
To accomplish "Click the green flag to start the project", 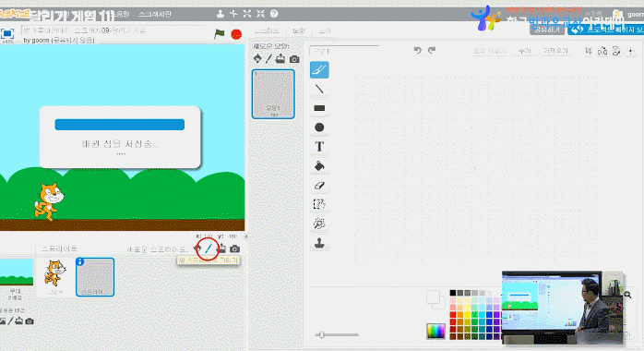I will [220, 33].
